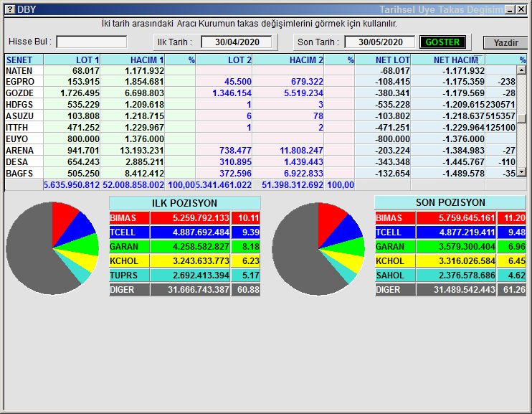Image resolution: width=532 pixels, height=414 pixels.
Task: Click the green GARAN swatch in ILK POZISYON
Action: [129, 247]
